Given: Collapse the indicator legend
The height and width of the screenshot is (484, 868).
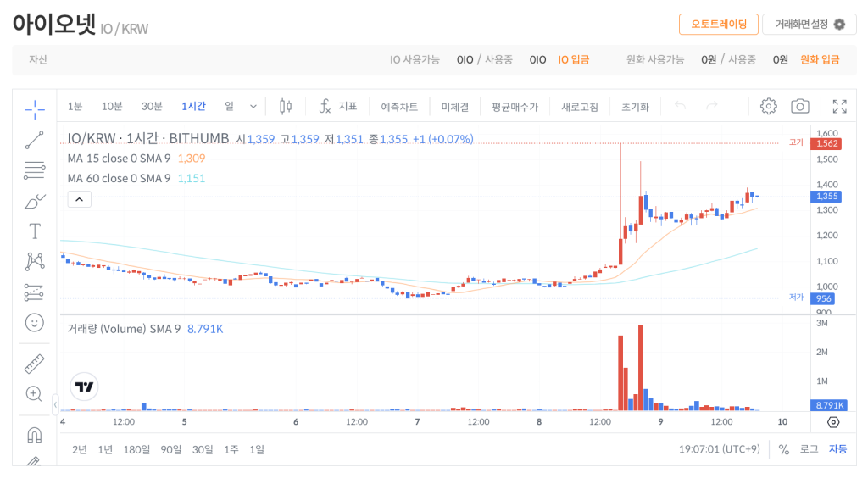Looking at the screenshot, I should click(x=79, y=199).
